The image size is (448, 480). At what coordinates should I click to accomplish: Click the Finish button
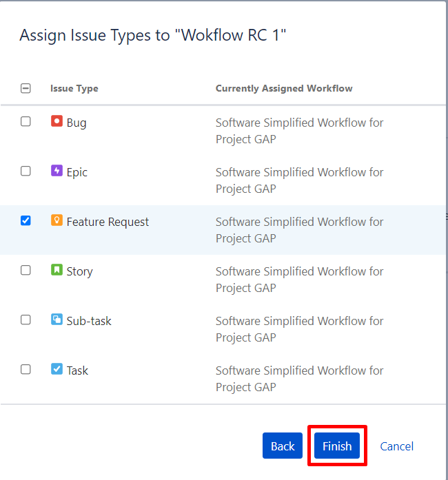tap(337, 446)
